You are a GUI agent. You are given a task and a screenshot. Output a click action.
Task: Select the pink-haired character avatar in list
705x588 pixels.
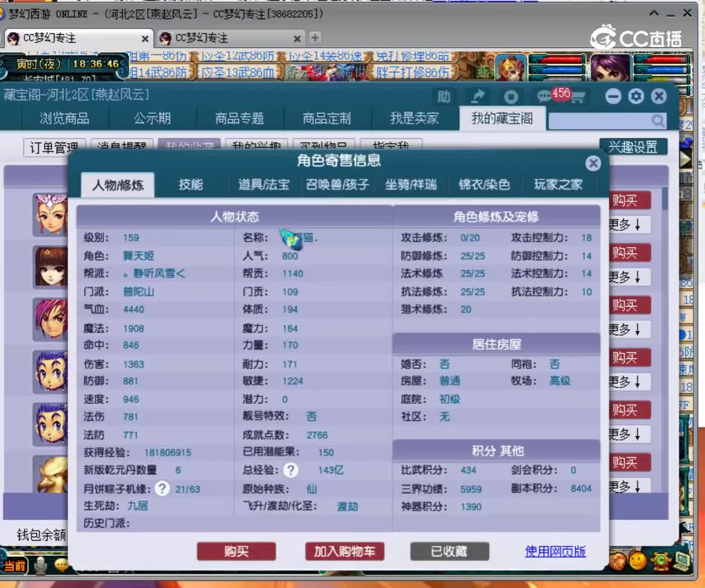51,319
